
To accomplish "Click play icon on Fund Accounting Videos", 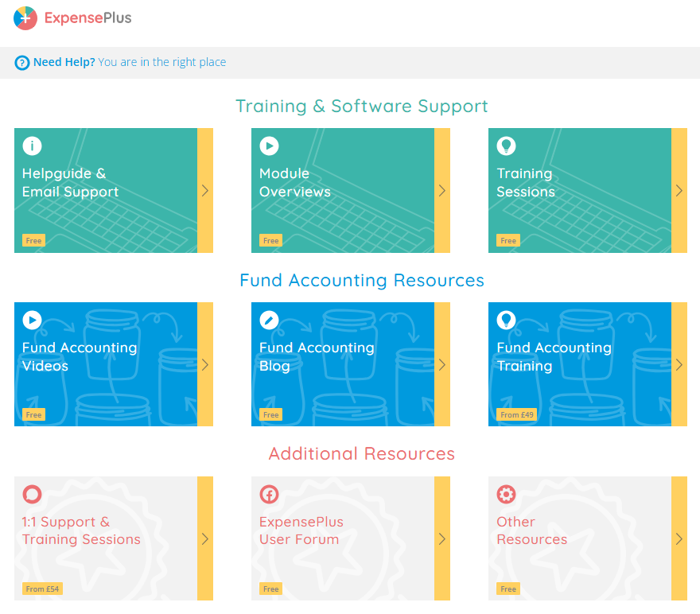I will click(x=32, y=320).
